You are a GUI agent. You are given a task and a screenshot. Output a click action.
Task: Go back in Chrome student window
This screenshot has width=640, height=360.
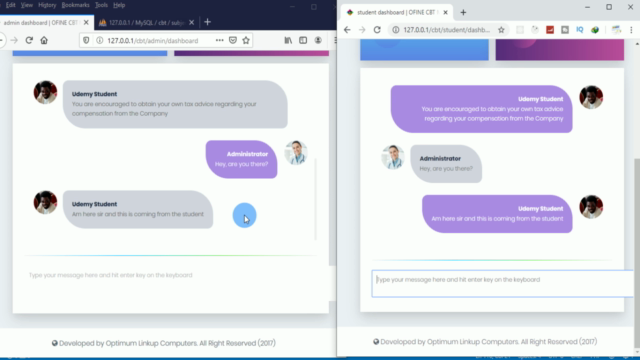click(347, 30)
